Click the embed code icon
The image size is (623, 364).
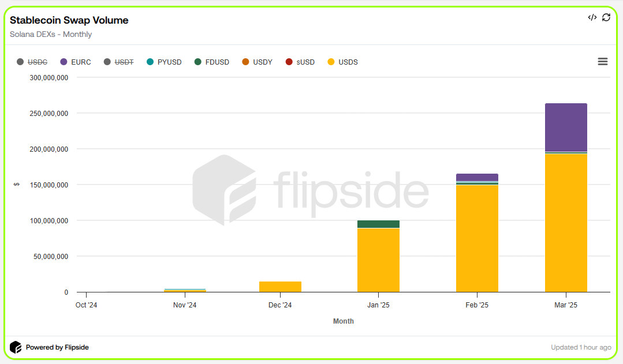pyautogui.click(x=592, y=17)
